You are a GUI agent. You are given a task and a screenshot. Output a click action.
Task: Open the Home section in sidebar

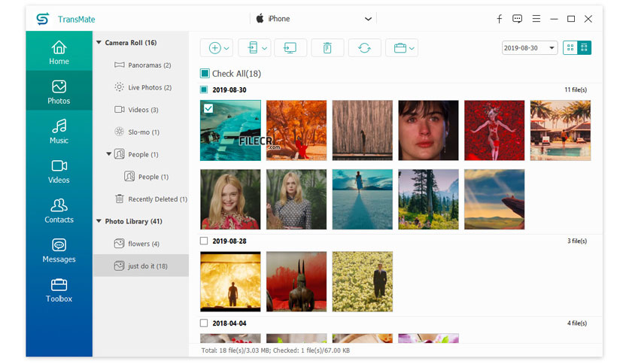tap(59, 52)
